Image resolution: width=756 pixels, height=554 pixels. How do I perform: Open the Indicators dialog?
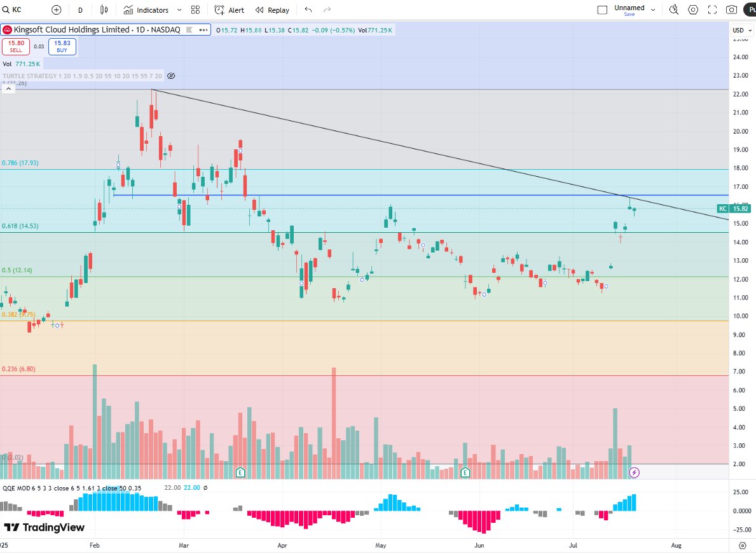point(146,10)
